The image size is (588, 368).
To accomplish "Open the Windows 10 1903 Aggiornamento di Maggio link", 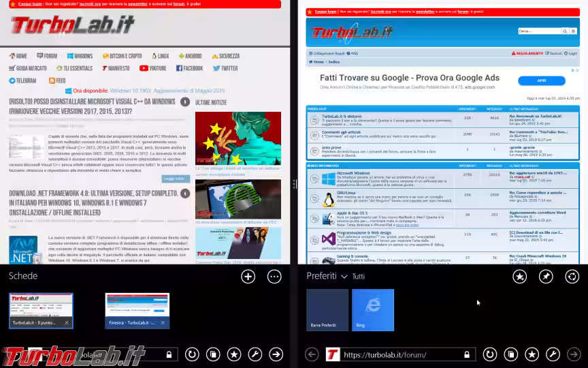I will click(x=167, y=91).
